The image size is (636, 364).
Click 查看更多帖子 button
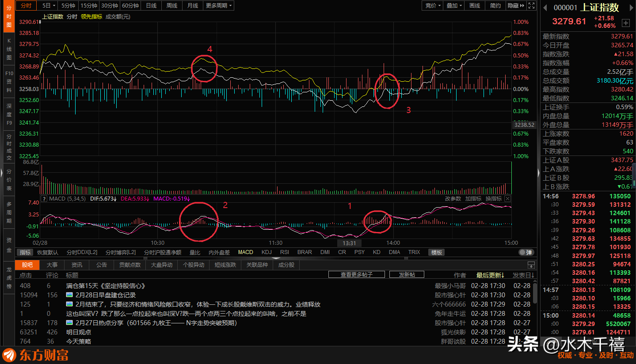(357, 274)
